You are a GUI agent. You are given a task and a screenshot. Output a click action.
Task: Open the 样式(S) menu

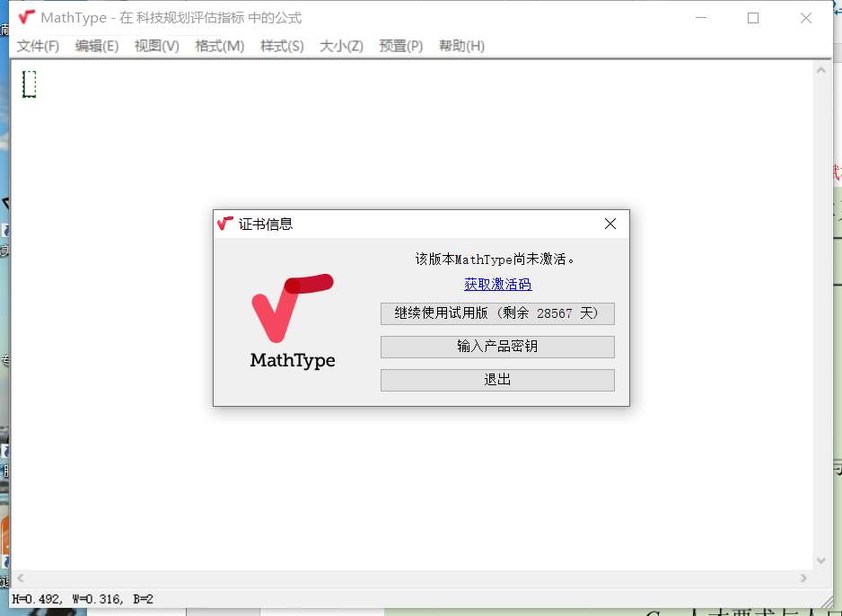282,46
